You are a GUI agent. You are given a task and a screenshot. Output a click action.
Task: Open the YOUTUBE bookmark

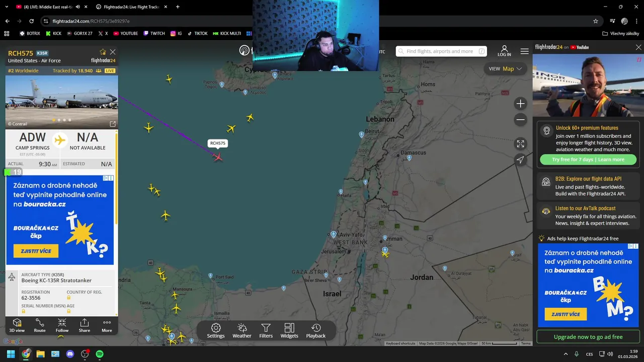tap(125, 34)
